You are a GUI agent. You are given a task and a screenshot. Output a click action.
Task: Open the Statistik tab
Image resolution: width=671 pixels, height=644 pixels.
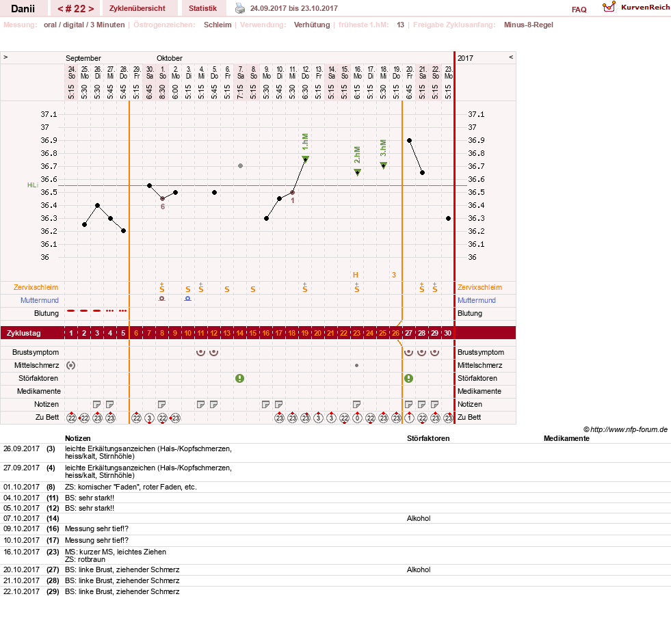coord(203,8)
